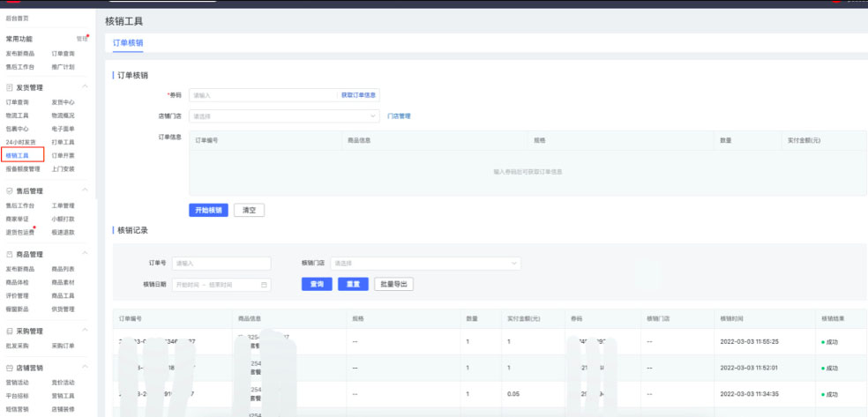The width and height of the screenshot is (868, 417).
Task: Click the 清空 button
Action: point(249,211)
